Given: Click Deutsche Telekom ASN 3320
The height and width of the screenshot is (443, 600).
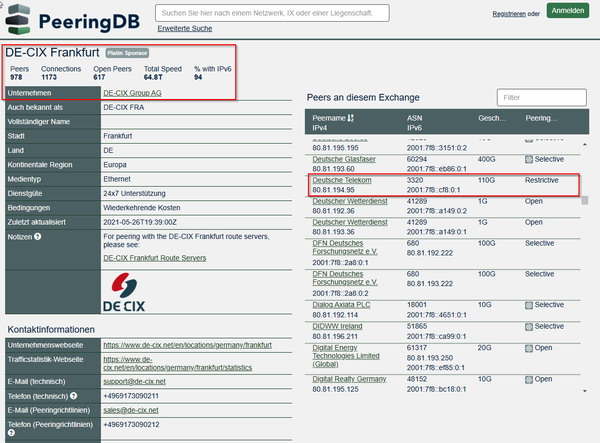Looking at the screenshot, I should point(415,180).
